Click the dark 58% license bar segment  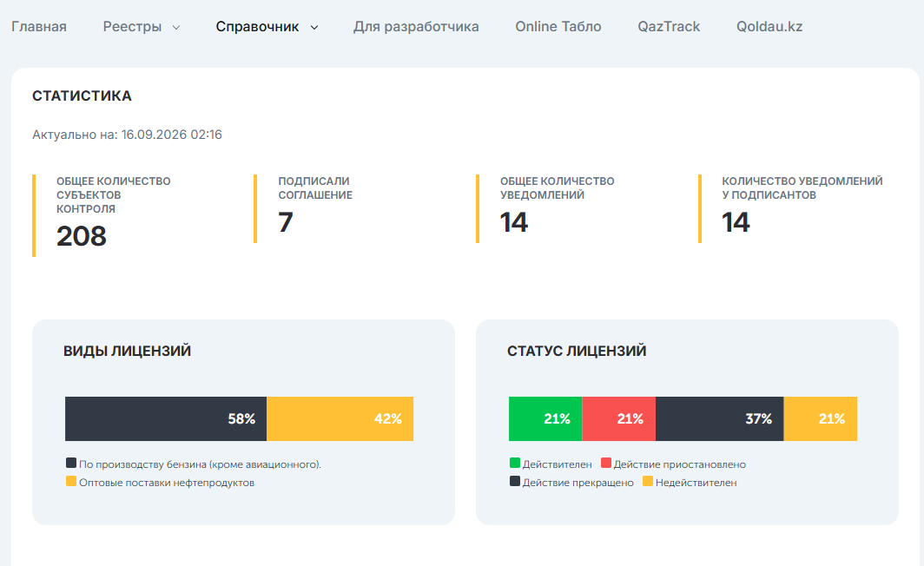[166, 418]
